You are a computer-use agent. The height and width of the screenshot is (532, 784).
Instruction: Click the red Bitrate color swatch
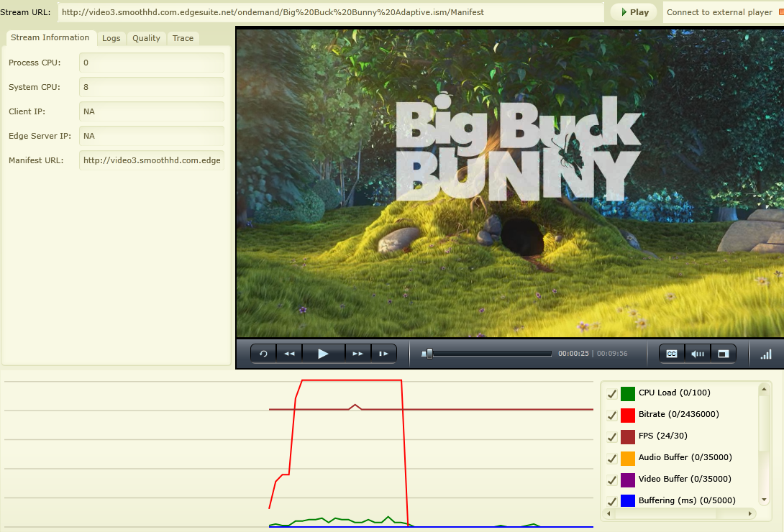pyautogui.click(x=627, y=415)
